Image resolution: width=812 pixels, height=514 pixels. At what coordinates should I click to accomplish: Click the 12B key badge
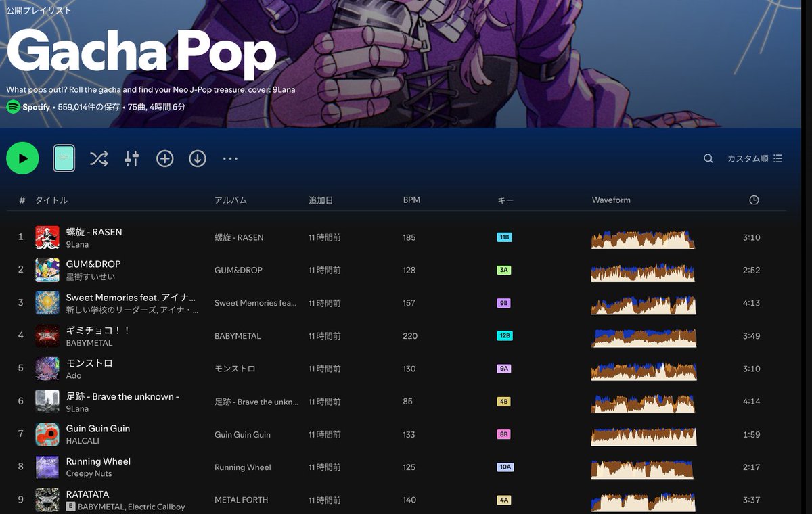(504, 335)
